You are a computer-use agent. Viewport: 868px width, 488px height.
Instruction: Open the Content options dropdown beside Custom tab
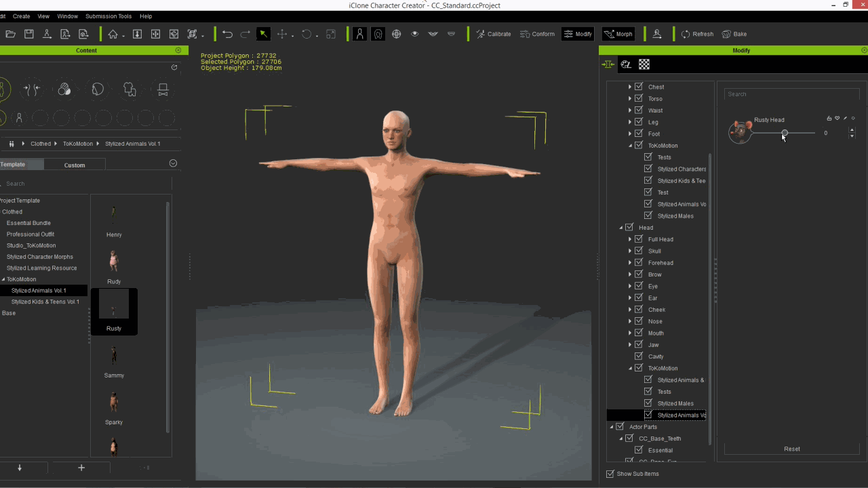(x=173, y=163)
